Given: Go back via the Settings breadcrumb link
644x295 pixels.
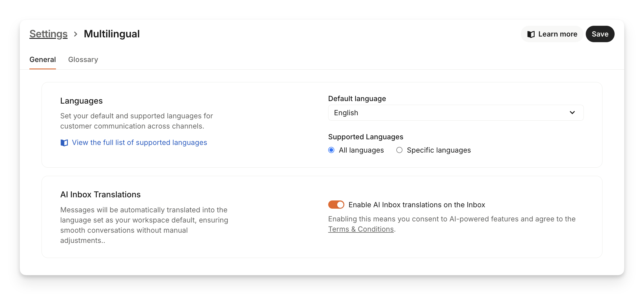Looking at the screenshot, I should click(x=48, y=34).
